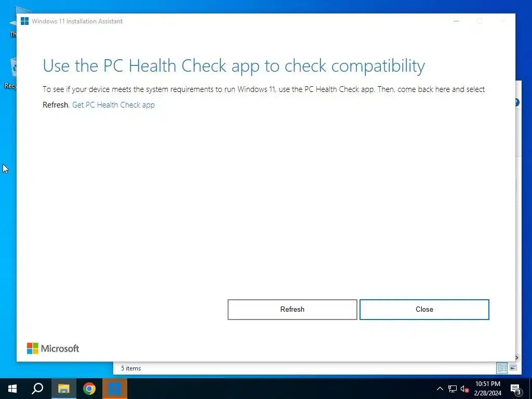Click the This PC desktop icon
Screen dimensions: 532x399
point(14,22)
